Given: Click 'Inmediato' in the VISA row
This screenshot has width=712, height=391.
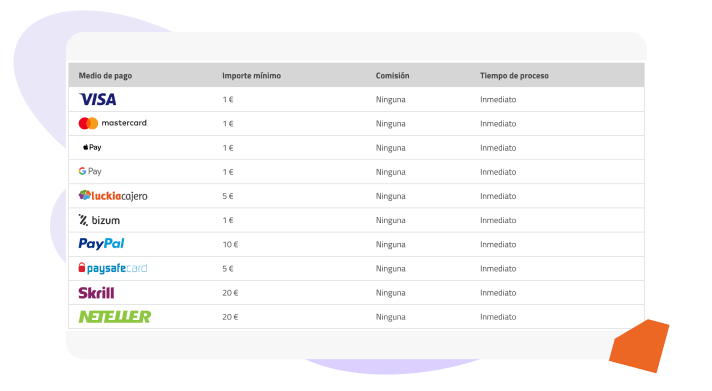Looking at the screenshot, I should click(498, 99).
